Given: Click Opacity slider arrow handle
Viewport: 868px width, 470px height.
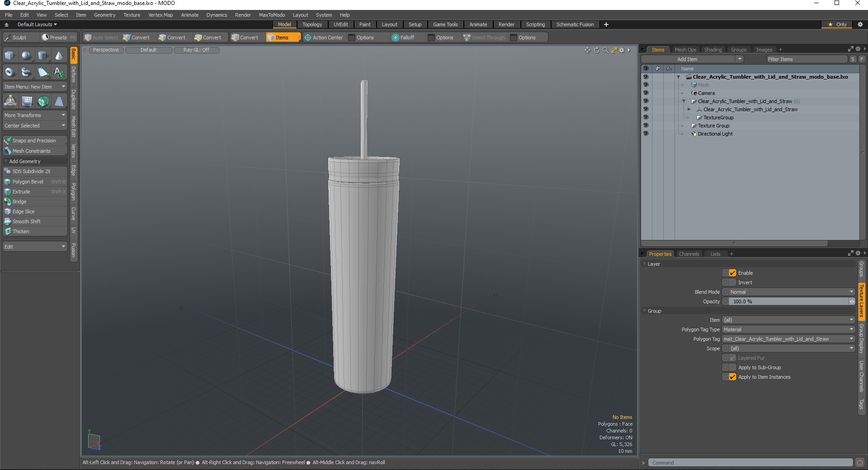Looking at the screenshot, I should tap(852, 301).
